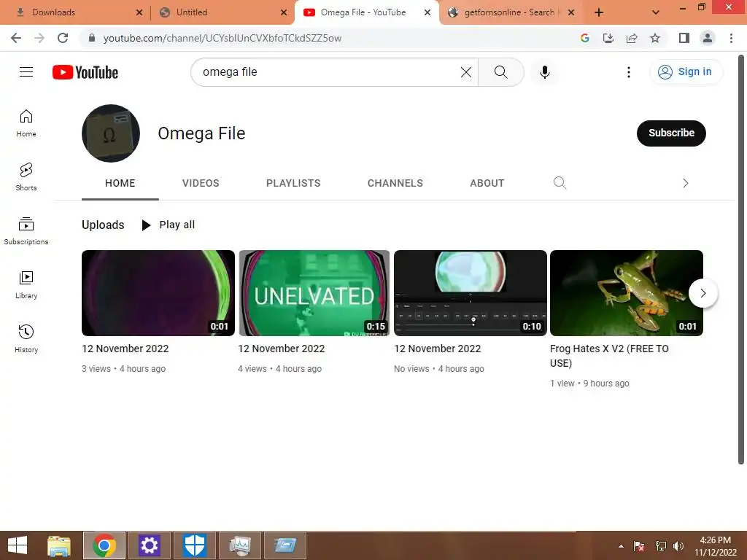Image resolution: width=747 pixels, height=560 pixels.
Task: Go forward in the browser
Action: (39, 38)
